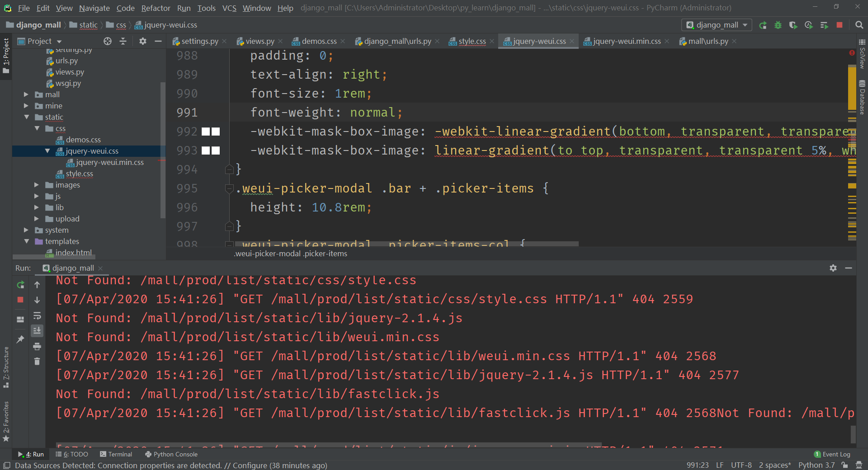Collapse the css folder in tree
The image size is (868, 470).
point(37,128)
